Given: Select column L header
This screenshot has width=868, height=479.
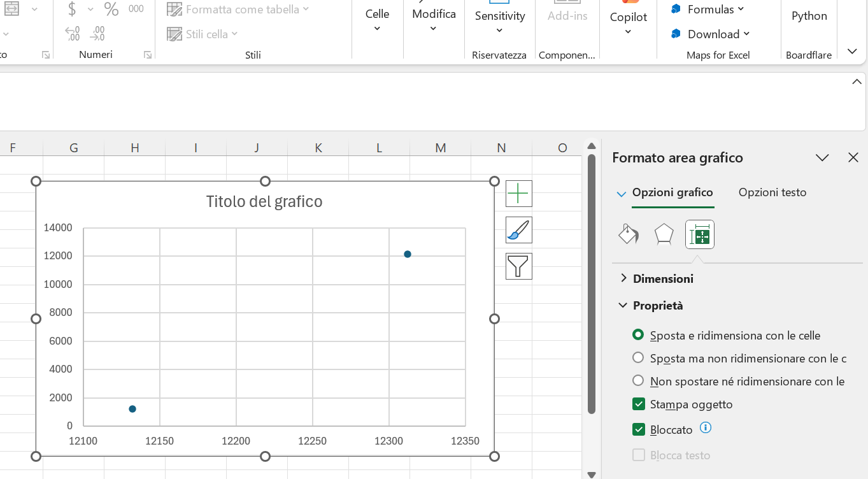Looking at the screenshot, I should pyautogui.click(x=379, y=148).
